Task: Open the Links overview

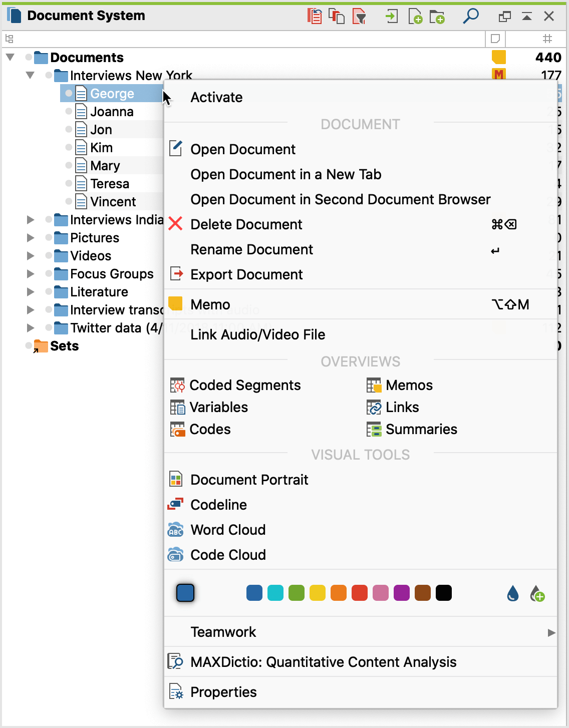Action: click(393, 407)
